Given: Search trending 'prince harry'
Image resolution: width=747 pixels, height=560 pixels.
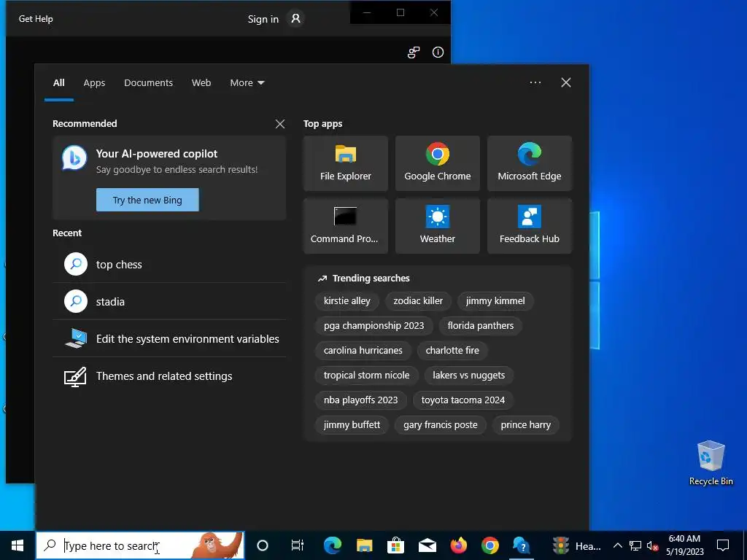Looking at the screenshot, I should (x=525, y=425).
